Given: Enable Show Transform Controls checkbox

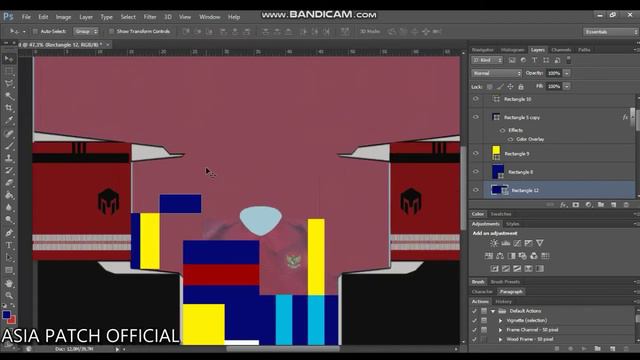Looking at the screenshot, I should [x=111, y=31].
